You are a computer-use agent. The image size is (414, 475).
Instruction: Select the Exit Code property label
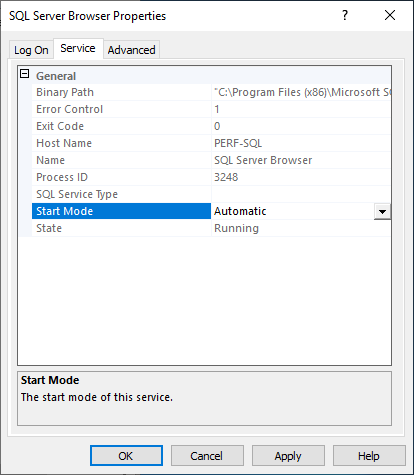click(60, 126)
